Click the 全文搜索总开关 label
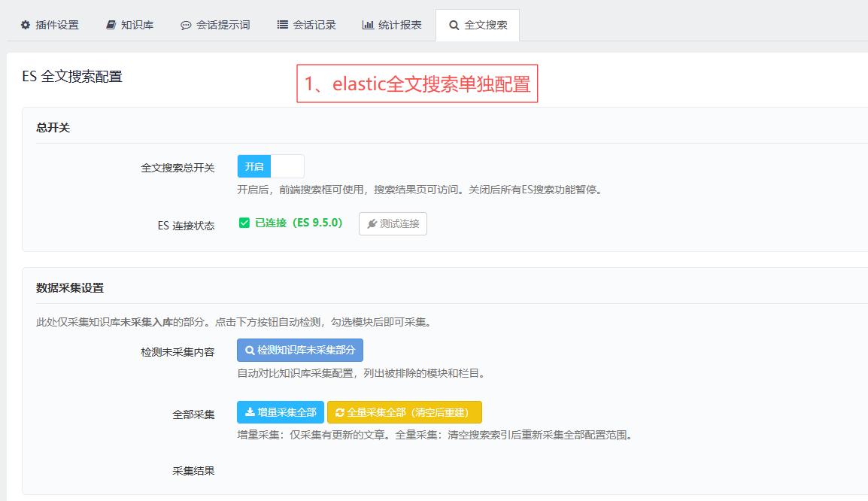 tap(178, 168)
